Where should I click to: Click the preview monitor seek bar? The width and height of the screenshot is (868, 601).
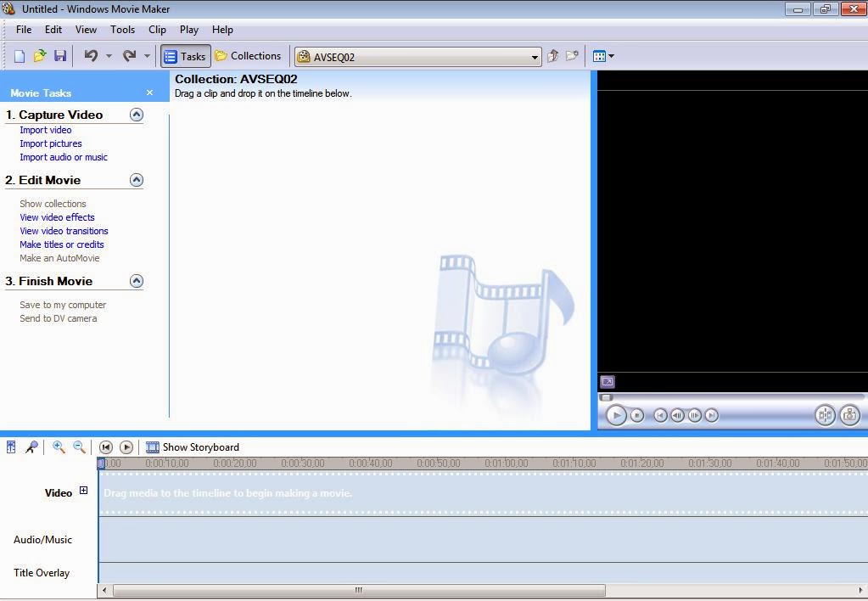tap(732, 396)
